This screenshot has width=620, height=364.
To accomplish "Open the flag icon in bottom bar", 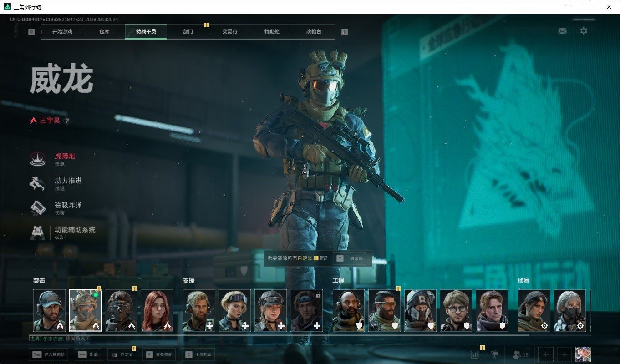I will (x=495, y=354).
